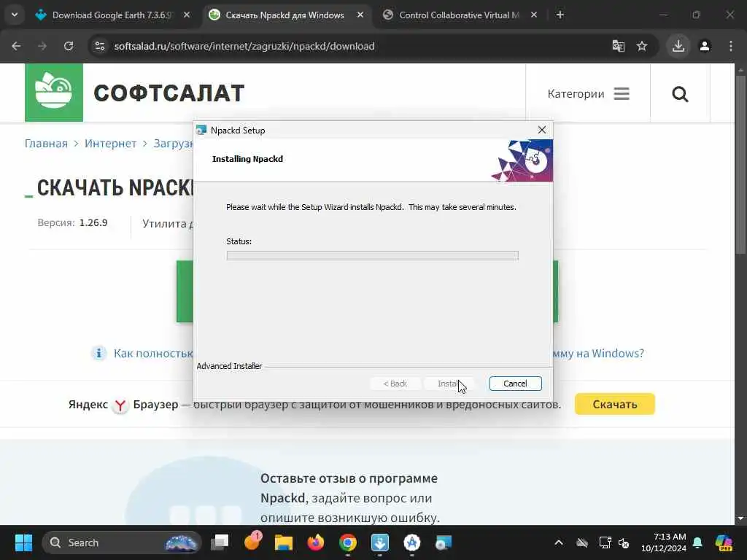747x560 pixels.
Task: Click the site search magnifier icon
Action: 680,94
